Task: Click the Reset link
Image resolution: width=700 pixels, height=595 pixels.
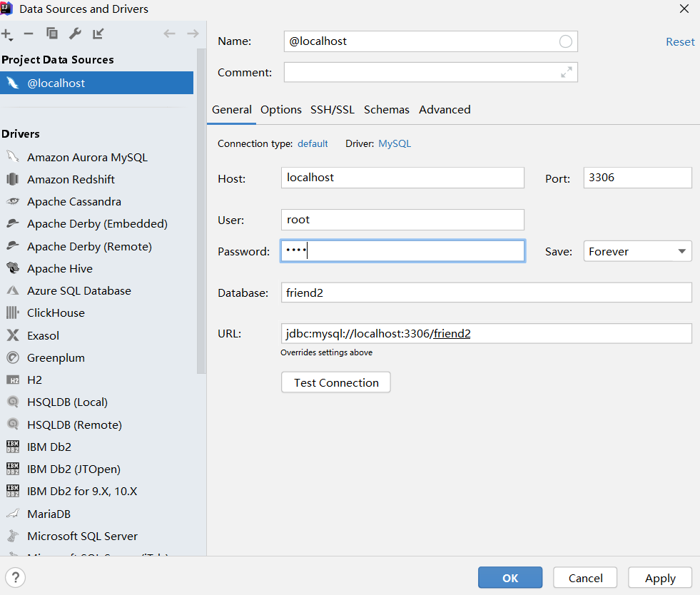Action: click(x=680, y=42)
